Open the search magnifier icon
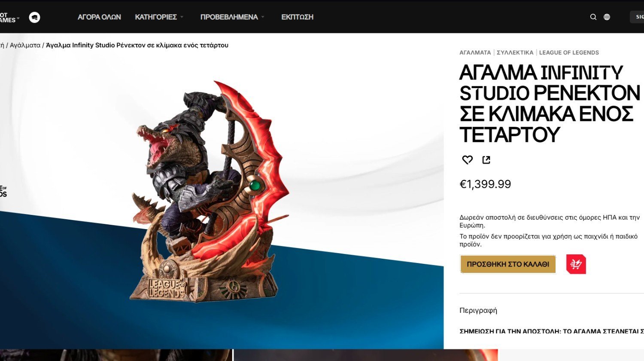 593,17
